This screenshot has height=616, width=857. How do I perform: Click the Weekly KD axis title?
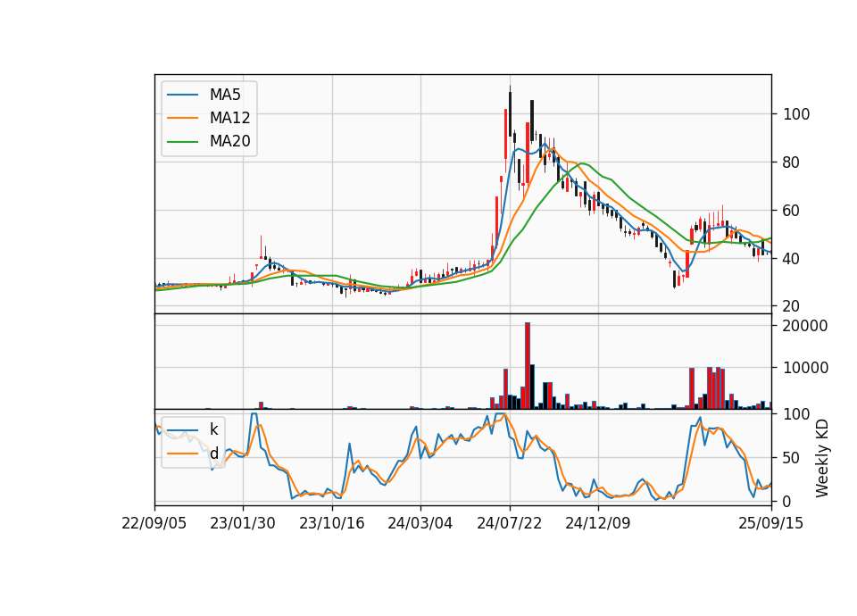click(822, 458)
